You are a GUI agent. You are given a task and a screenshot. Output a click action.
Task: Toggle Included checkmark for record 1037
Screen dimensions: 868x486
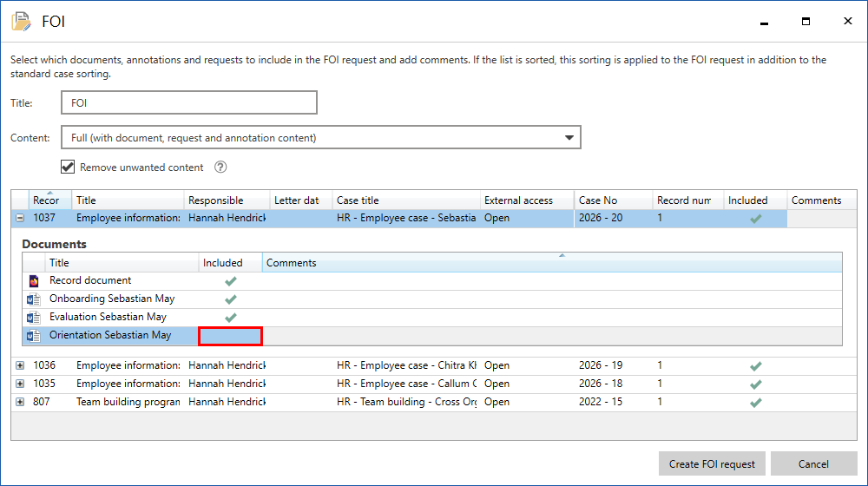coord(755,219)
